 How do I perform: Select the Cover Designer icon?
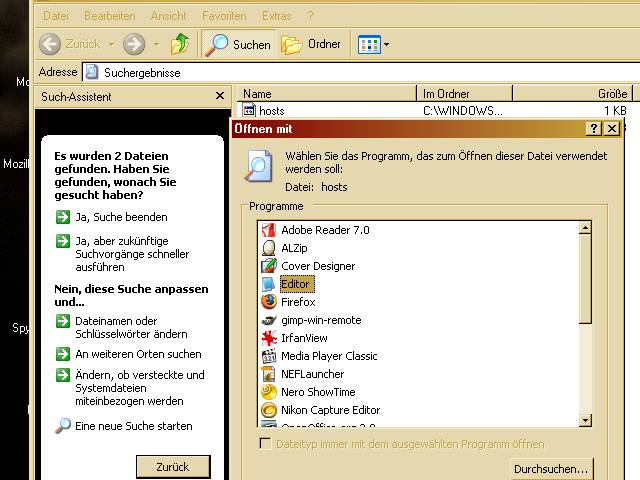click(269, 266)
